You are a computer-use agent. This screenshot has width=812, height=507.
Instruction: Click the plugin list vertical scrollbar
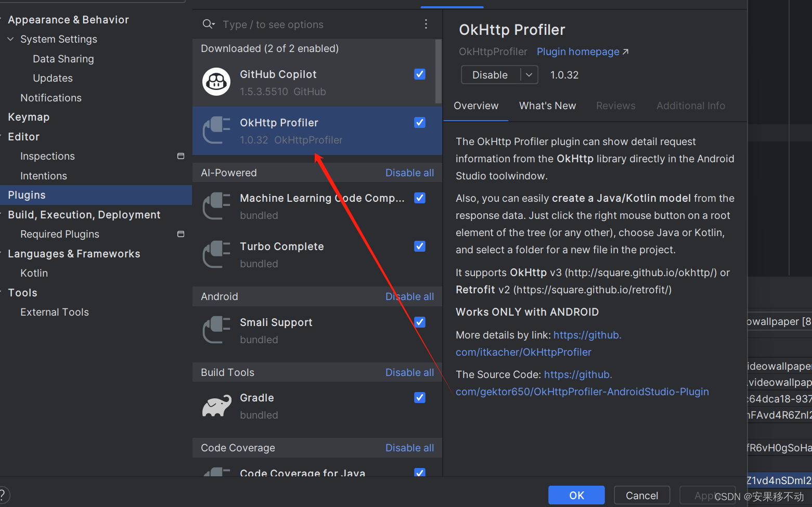(x=438, y=71)
